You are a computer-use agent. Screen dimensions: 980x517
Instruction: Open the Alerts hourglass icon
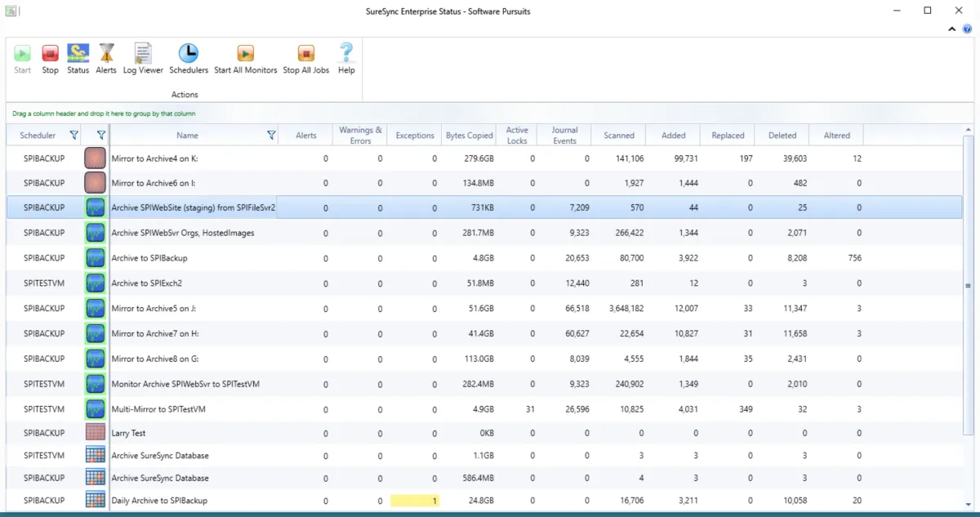(x=106, y=55)
